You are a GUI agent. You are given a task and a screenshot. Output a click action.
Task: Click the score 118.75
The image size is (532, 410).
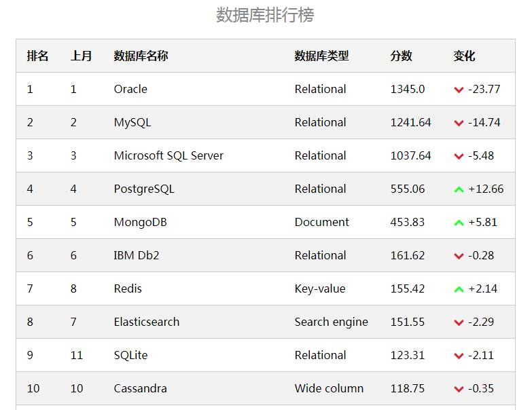[408, 388]
